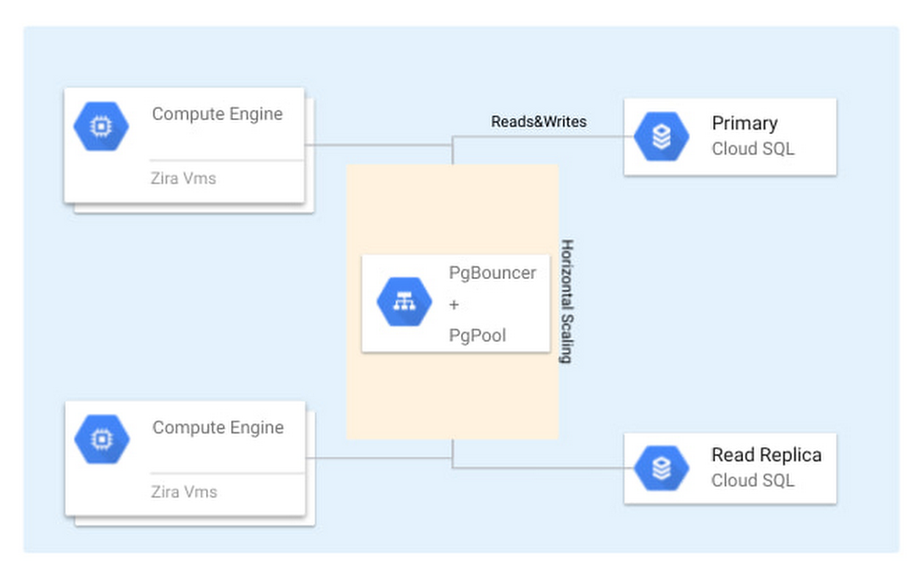Screen dimensions: 924x584
Task: Select 'Compute Engine' text in lower card
Action: (x=218, y=427)
